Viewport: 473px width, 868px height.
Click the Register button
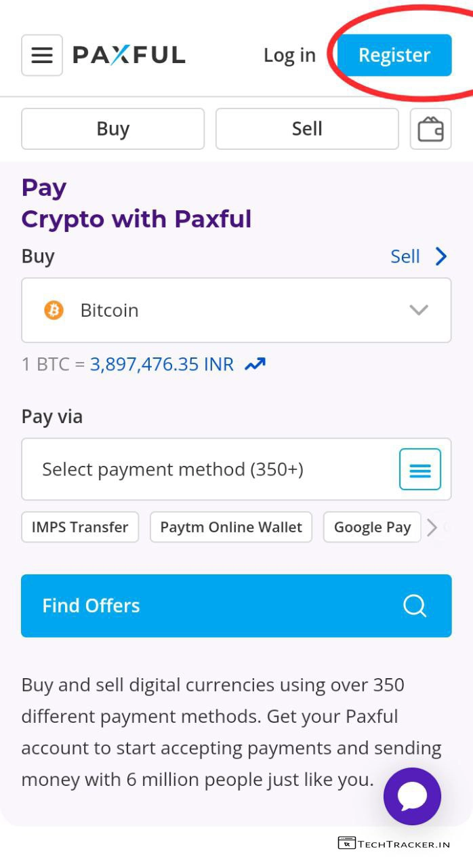[x=394, y=56]
